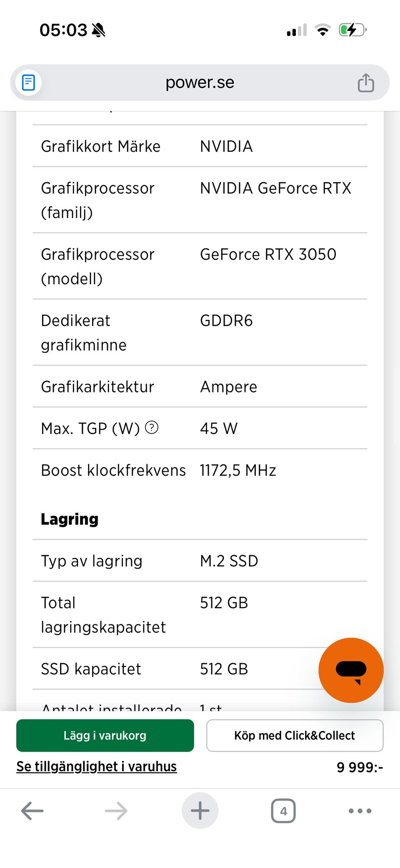Go back with the left arrow

[32, 811]
